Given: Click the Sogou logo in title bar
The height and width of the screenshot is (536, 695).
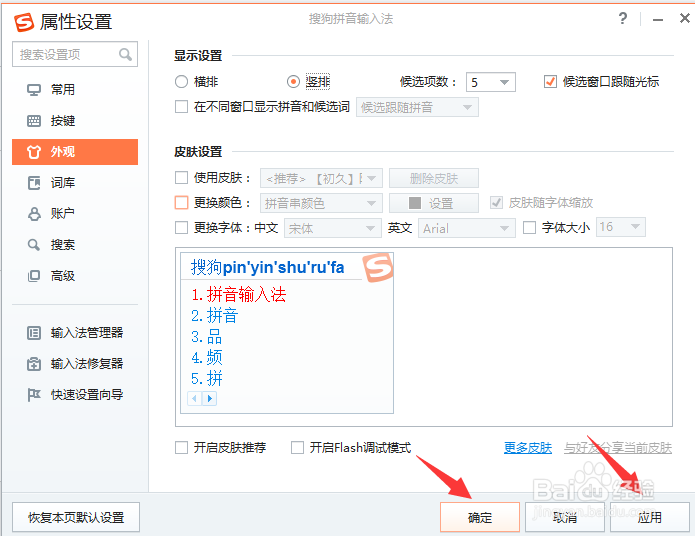Looking at the screenshot, I should 24,22.
